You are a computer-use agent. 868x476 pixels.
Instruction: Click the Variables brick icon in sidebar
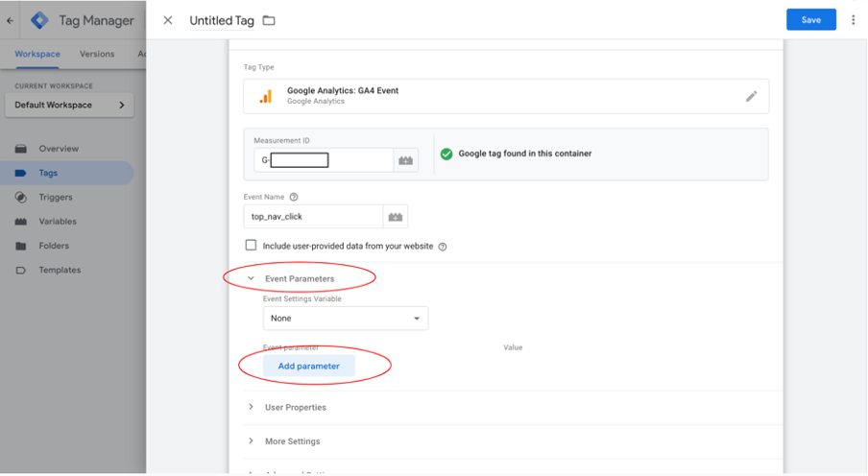[21, 222]
